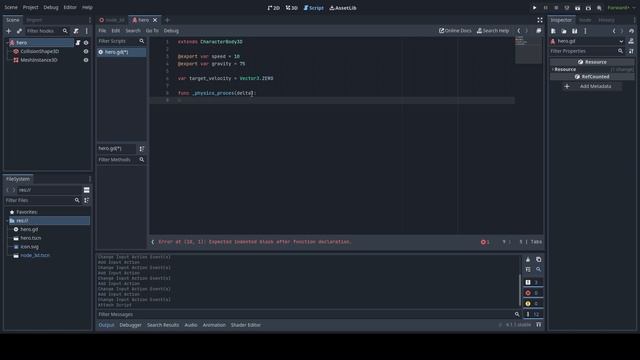Go to previous script edit location

[x=519, y=31]
